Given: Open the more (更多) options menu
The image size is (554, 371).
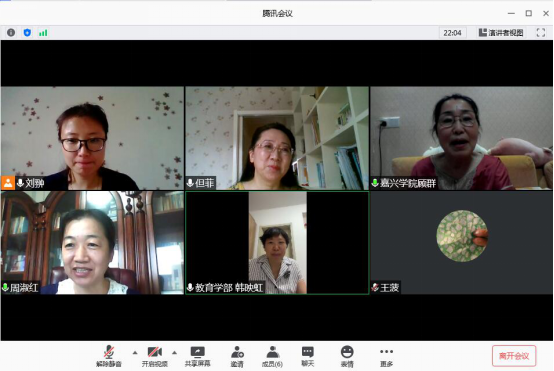Looking at the screenshot, I should [386, 357].
